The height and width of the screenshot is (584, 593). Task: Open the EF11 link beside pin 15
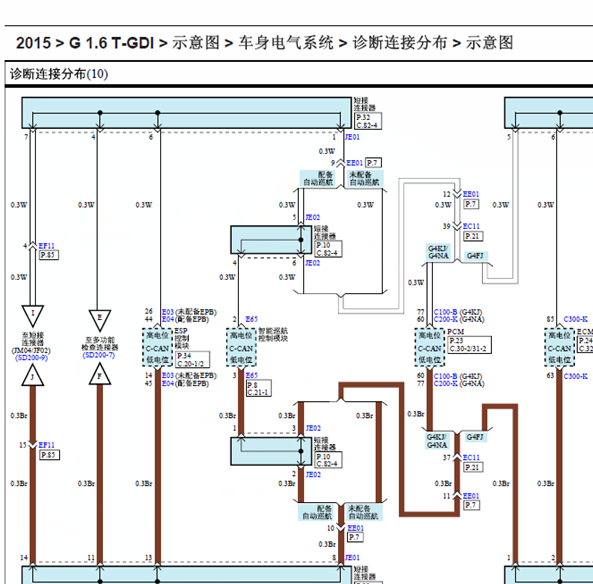click(x=47, y=445)
